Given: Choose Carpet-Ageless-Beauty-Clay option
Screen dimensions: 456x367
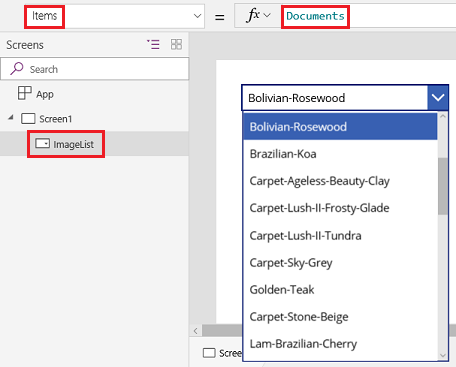Looking at the screenshot, I should click(340, 181).
